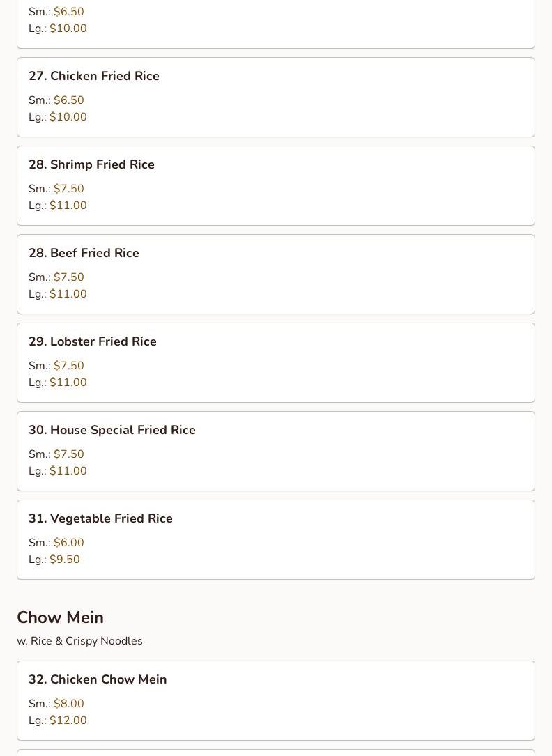Screen dimensions: 552x756
Task: Choose small $7.50 Shrimp Fried Rice price
Action: pyautogui.click(x=68, y=189)
